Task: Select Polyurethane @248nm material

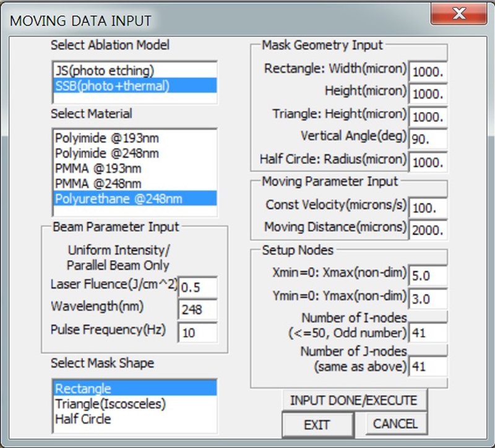Action: [x=118, y=199]
